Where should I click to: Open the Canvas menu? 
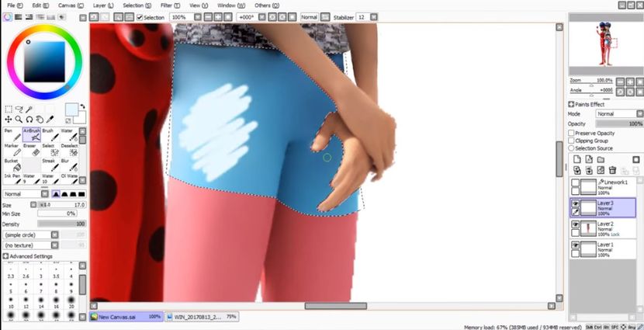click(x=71, y=5)
